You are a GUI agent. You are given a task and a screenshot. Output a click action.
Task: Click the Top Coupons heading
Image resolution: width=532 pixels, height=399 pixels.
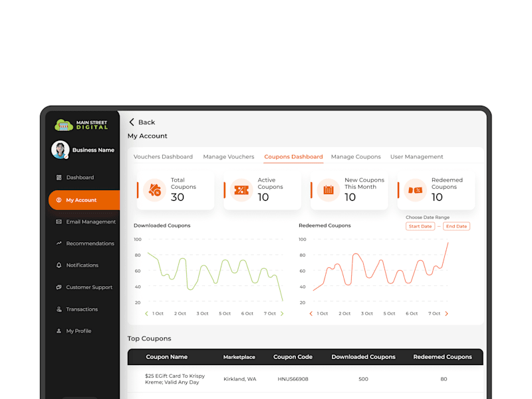pyautogui.click(x=149, y=338)
